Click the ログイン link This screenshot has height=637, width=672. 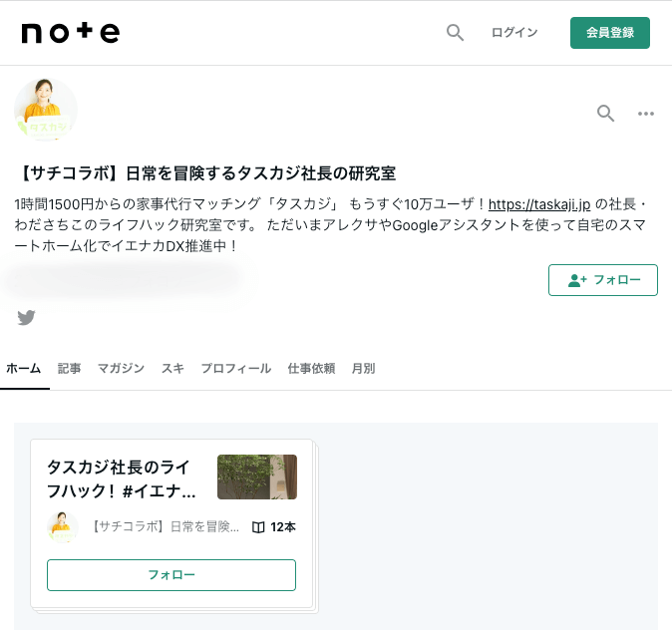(514, 33)
